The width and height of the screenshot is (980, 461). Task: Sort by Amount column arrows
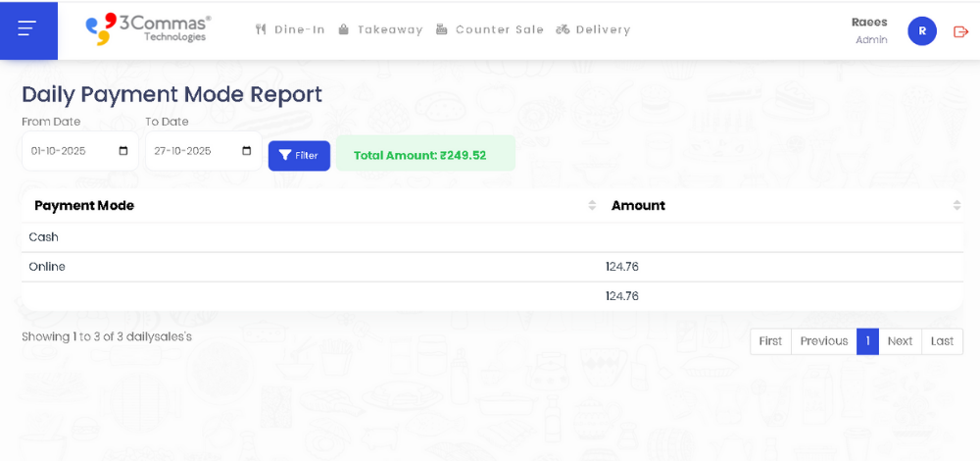click(x=956, y=205)
